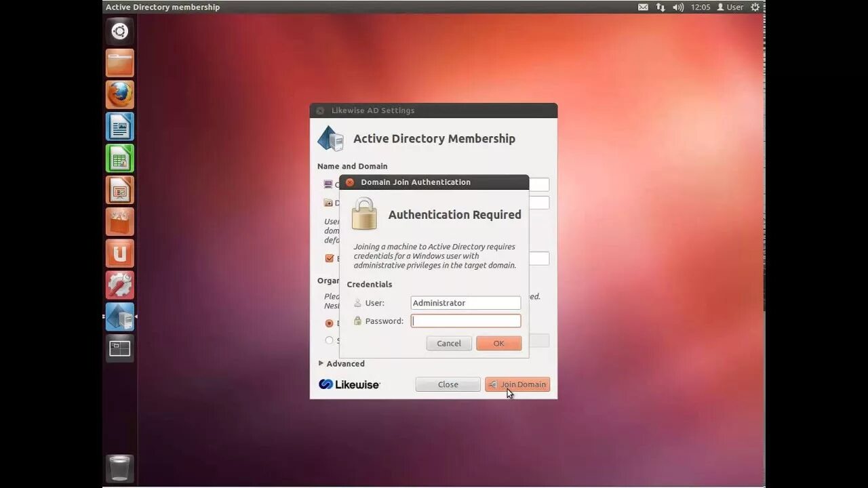Open the session gear menu
The image size is (868, 488).
tap(755, 7)
